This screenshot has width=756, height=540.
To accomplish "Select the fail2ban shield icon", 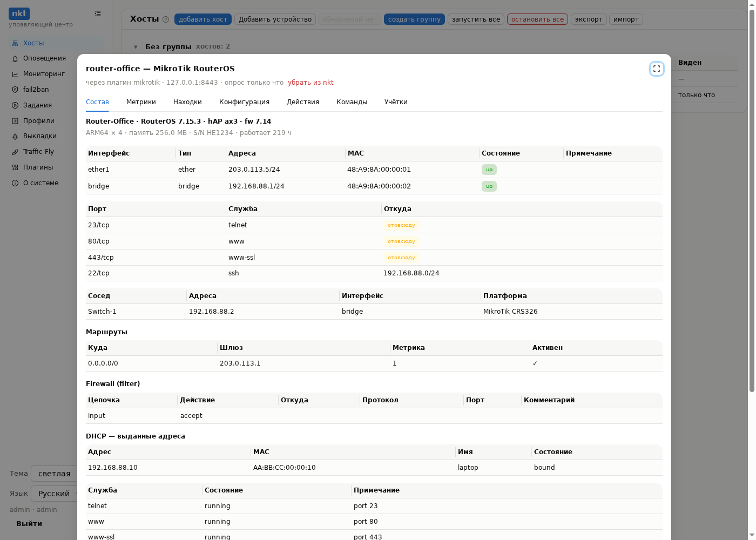I will pyautogui.click(x=15, y=90).
